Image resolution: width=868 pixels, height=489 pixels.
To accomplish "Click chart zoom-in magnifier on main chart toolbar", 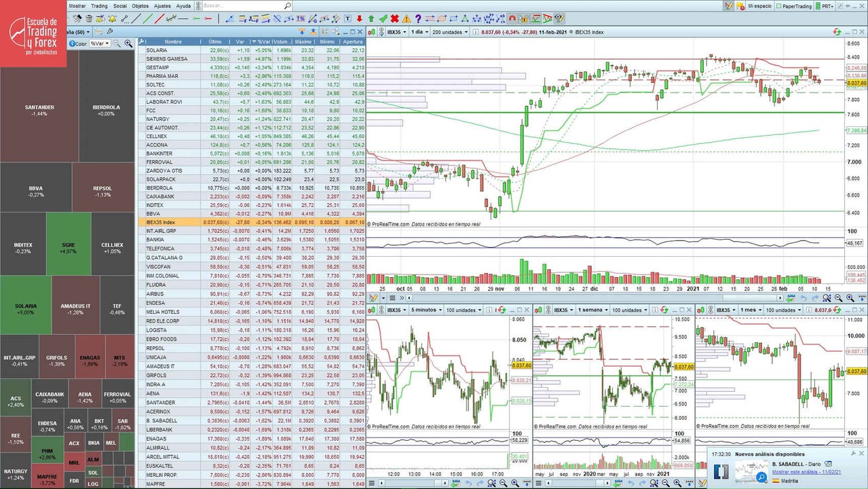I will click(x=850, y=298).
